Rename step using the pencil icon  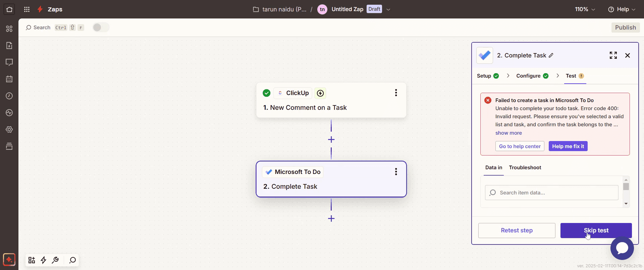point(551,55)
